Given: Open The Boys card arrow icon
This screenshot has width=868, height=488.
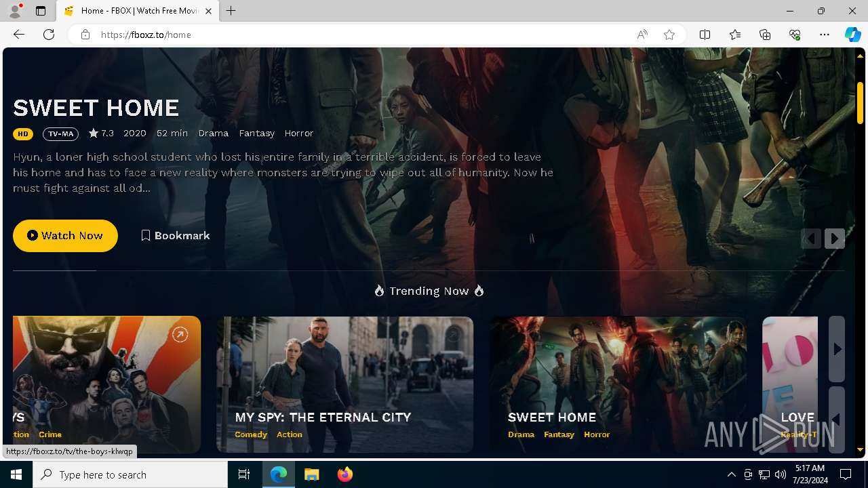Looking at the screenshot, I should click(180, 334).
